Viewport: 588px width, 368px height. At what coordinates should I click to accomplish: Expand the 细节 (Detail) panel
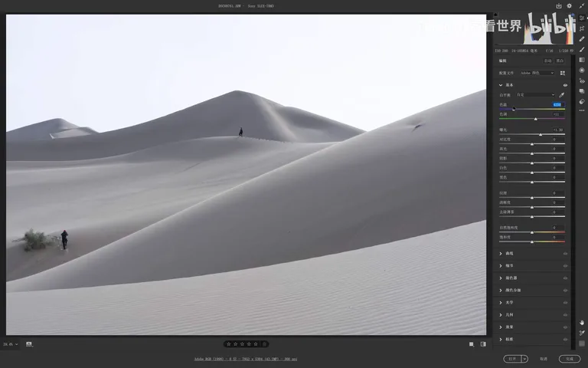tap(501, 266)
